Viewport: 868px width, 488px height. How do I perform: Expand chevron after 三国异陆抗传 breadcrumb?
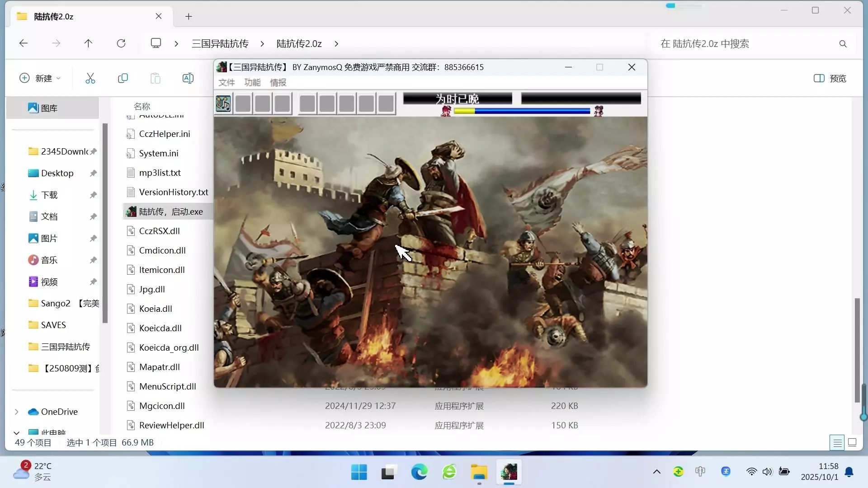(x=262, y=43)
